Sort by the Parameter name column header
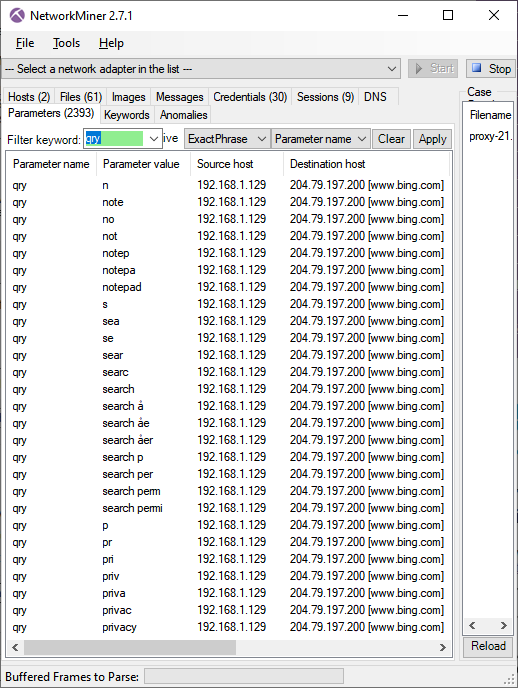The width and height of the screenshot is (518, 688). [51, 164]
